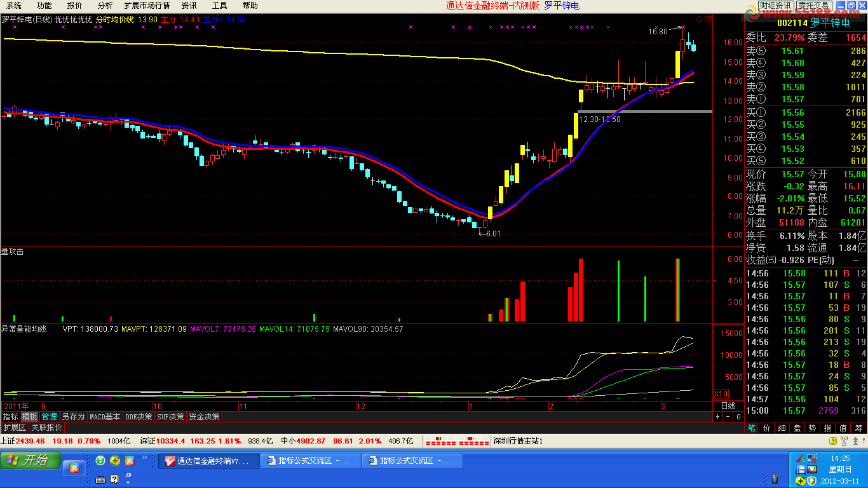Click the colorful monitor tray icon
This screenshot has height=488, width=868.
click(812, 469)
